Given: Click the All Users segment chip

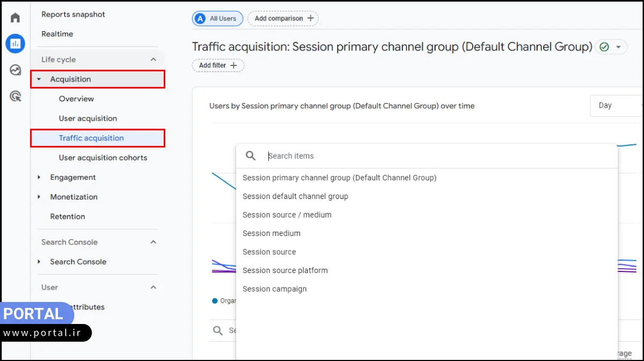Looking at the screenshot, I should click(x=217, y=18).
